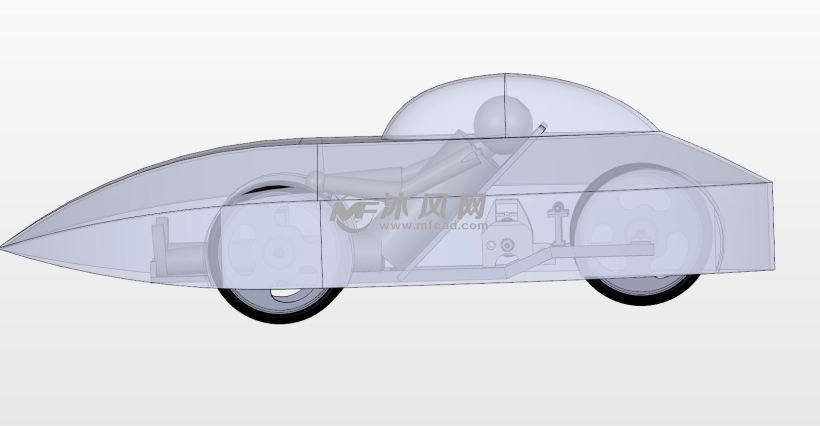Screen dimensions: 820x426
Task: Pick the transparent canopy dome
Action: click(x=520, y=106)
